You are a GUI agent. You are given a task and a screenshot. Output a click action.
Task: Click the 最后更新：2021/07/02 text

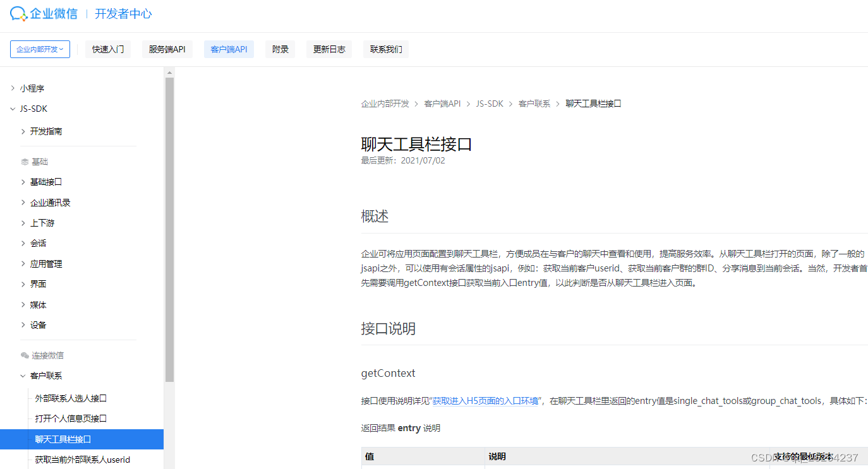pyautogui.click(x=403, y=160)
